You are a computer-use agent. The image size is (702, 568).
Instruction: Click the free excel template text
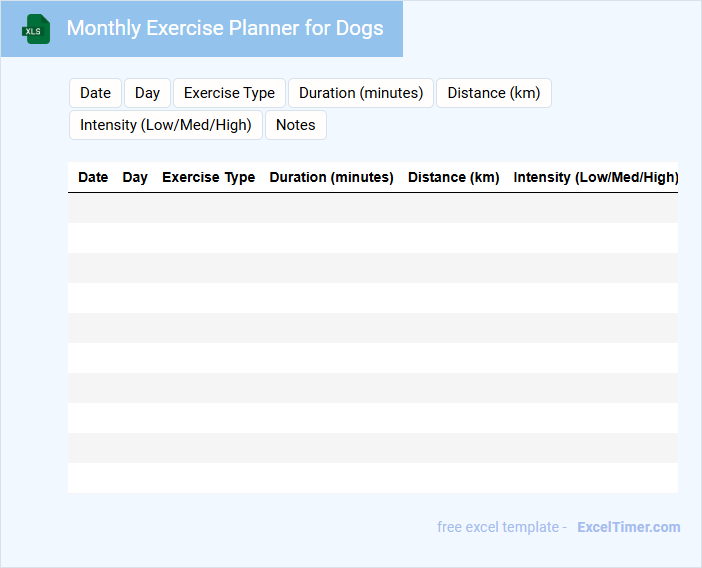coord(501,527)
